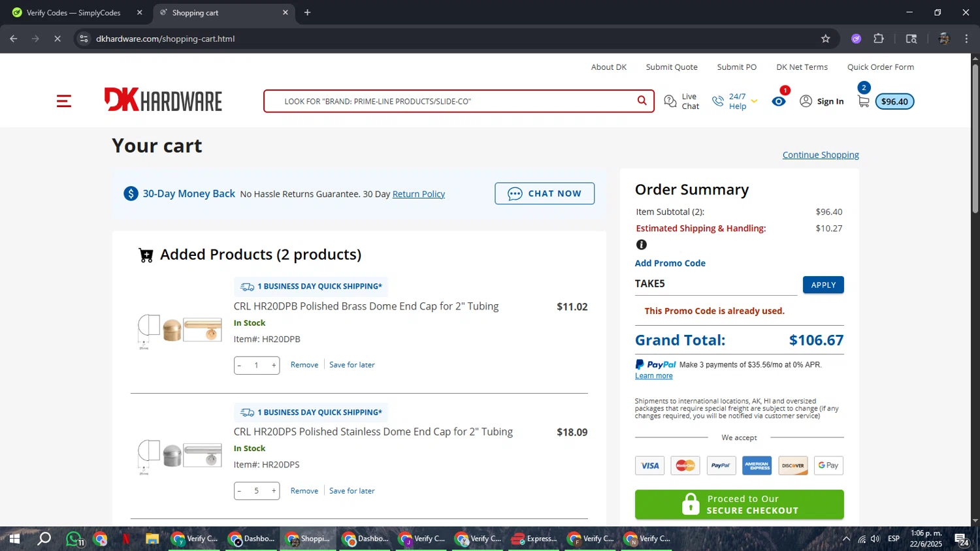The height and width of the screenshot is (551, 980).
Task: Click the CHAT NOW button
Action: (544, 193)
